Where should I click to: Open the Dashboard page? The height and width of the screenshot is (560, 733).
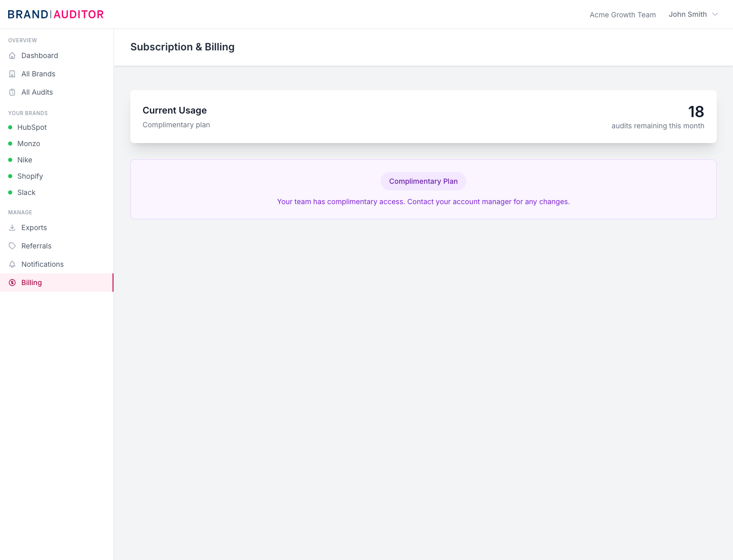coord(57,55)
